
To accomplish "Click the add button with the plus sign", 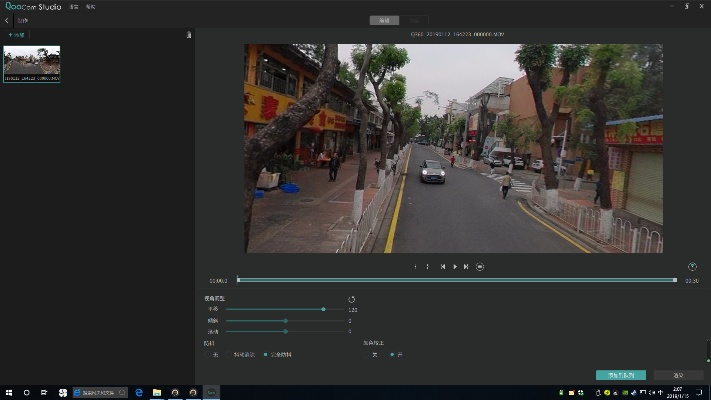I will click(x=16, y=35).
